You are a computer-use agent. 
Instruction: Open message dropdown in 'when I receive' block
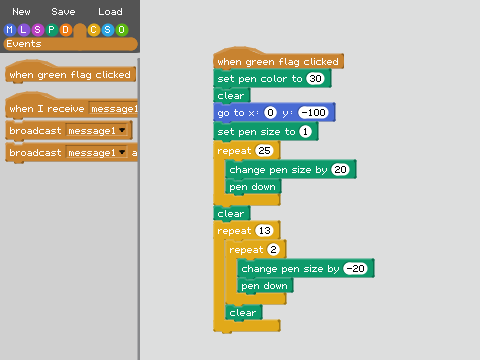click(113, 109)
